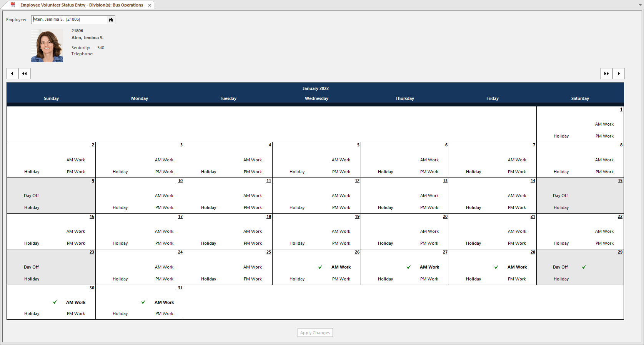Click the employee photo thumbnail

pyautogui.click(x=47, y=46)
